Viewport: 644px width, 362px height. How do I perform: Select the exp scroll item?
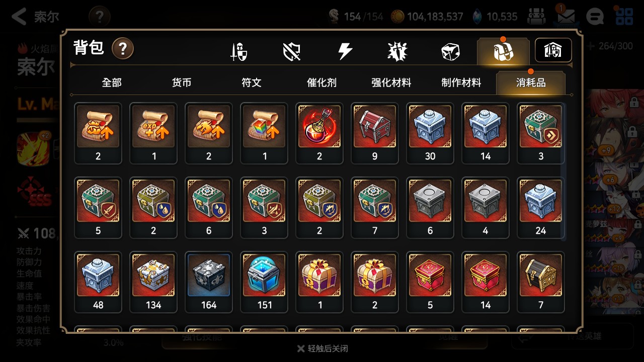pos(153,133)
